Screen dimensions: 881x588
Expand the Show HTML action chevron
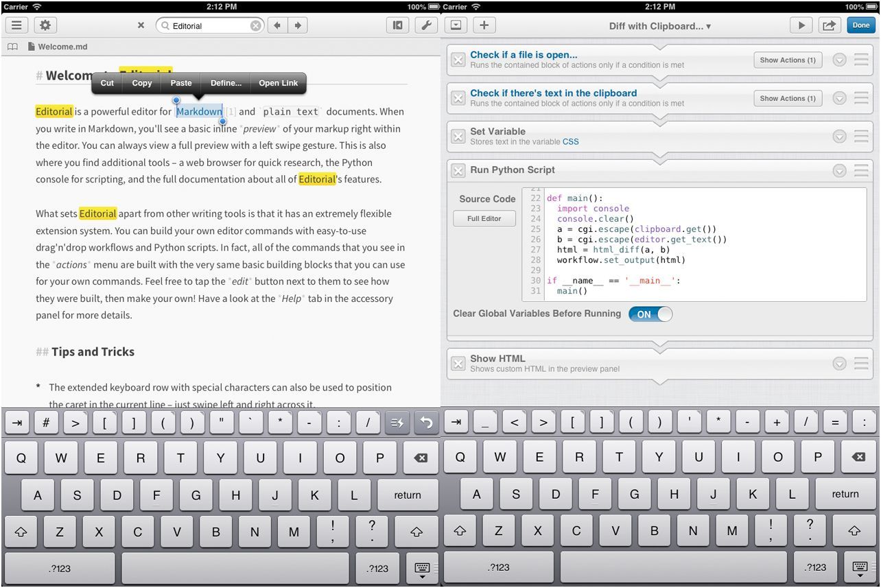click(840, 363)
